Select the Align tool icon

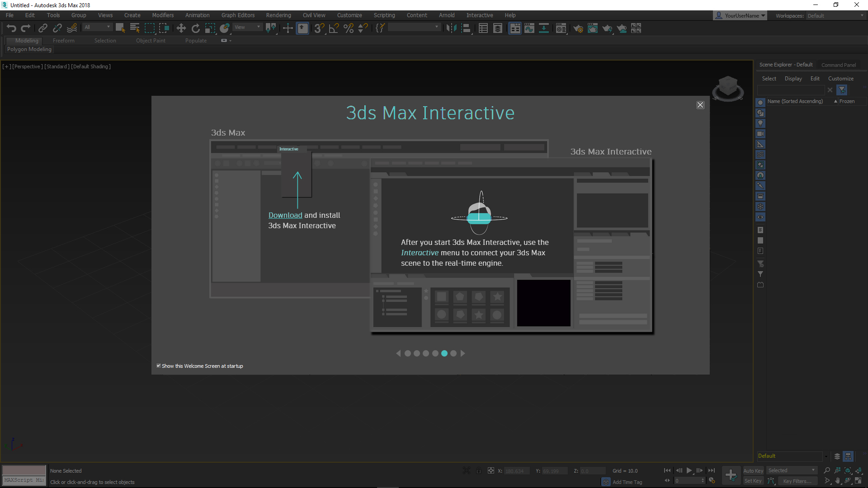pos(302,28)
